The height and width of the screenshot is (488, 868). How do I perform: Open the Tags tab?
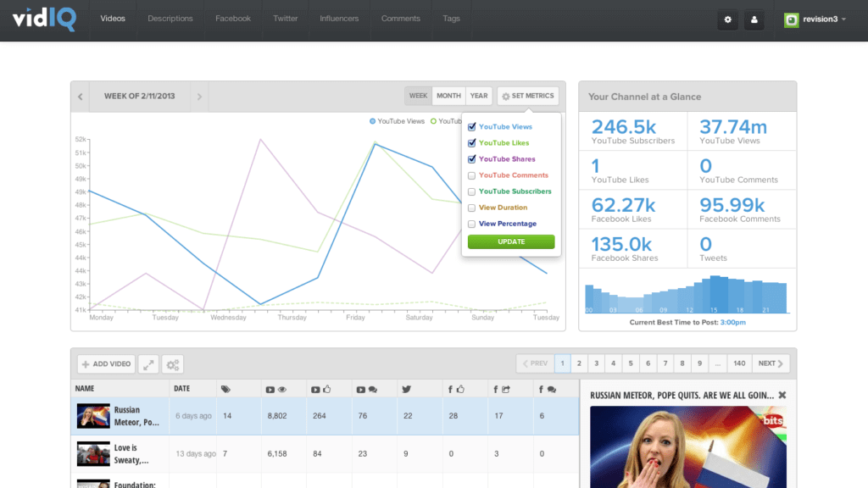[451, 19]
